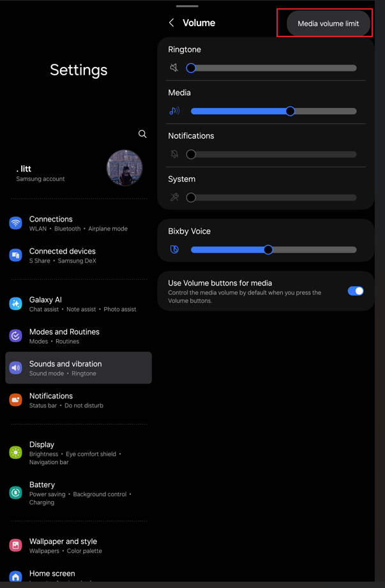
Task: Go back using the Volume back arrow
Action: (x=171, y=23)
